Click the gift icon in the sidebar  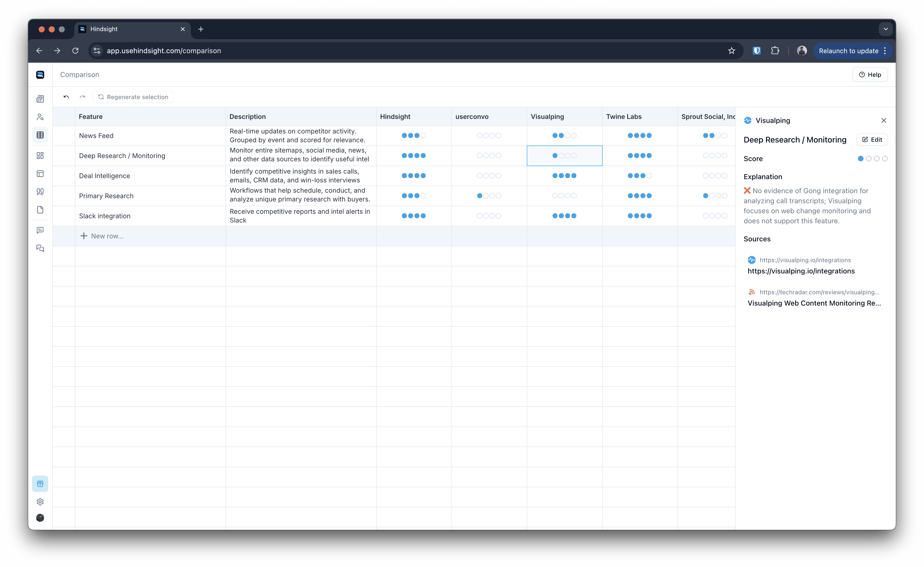click(x=40, y=483)
